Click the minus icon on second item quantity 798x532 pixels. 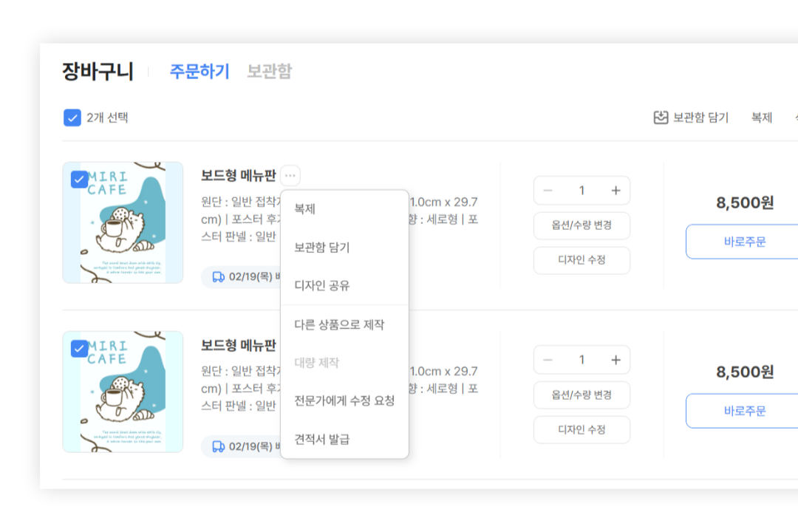548,359
